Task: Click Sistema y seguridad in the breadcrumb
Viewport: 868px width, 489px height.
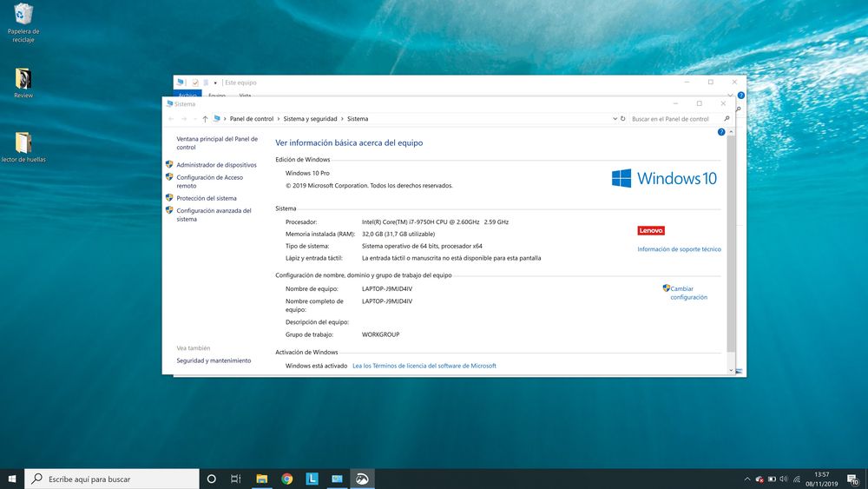Action: point(310,119)
